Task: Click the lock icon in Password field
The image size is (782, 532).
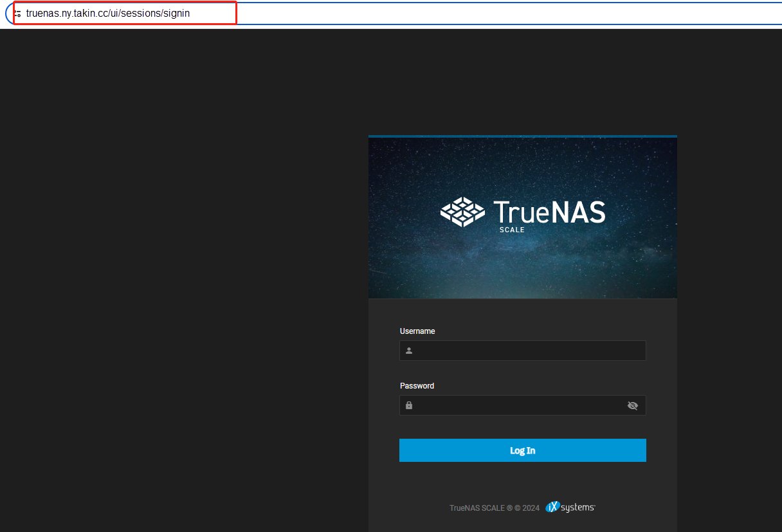Action: (x=409, y=405)
